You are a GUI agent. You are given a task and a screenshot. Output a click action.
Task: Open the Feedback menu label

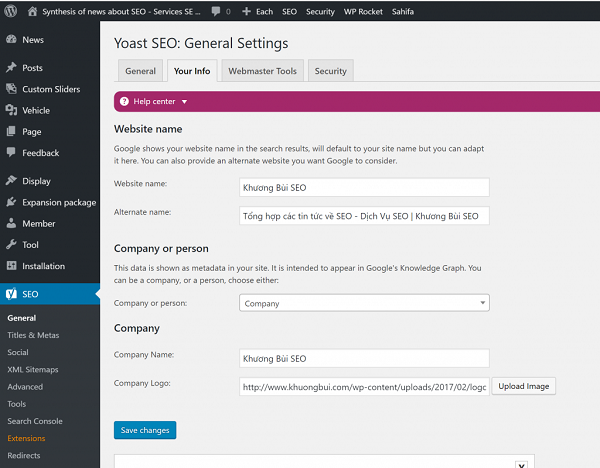pyautogui.click(x=41, y=153)
